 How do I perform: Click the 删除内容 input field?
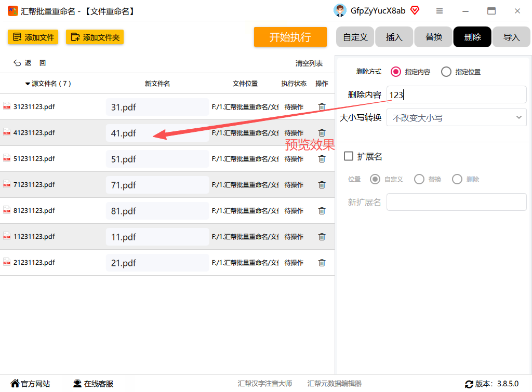456,94
